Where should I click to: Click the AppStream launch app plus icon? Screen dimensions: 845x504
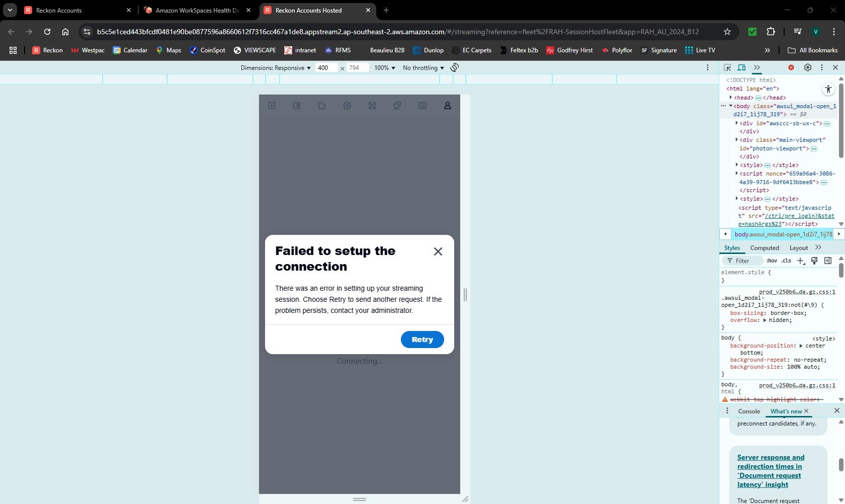(x=272, y=106)
